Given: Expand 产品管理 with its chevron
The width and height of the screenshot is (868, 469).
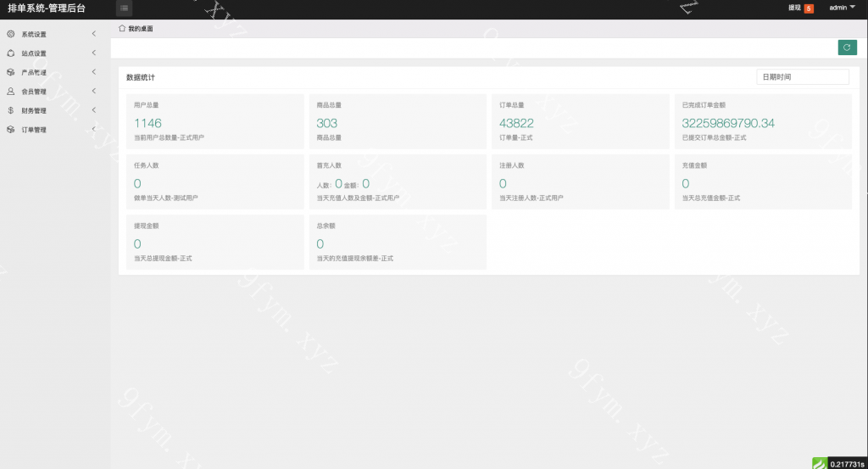Looking at the screenshot, I should click(94, 72).
